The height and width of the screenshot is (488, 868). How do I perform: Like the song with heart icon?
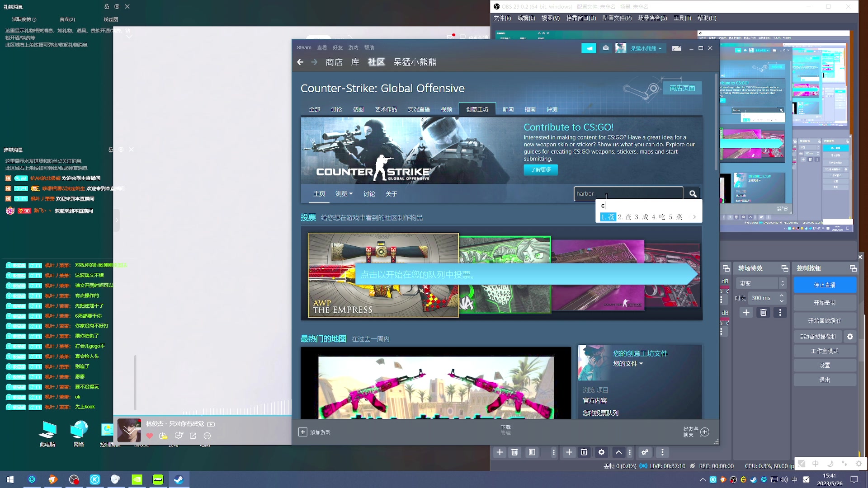(x=150, y=436)
